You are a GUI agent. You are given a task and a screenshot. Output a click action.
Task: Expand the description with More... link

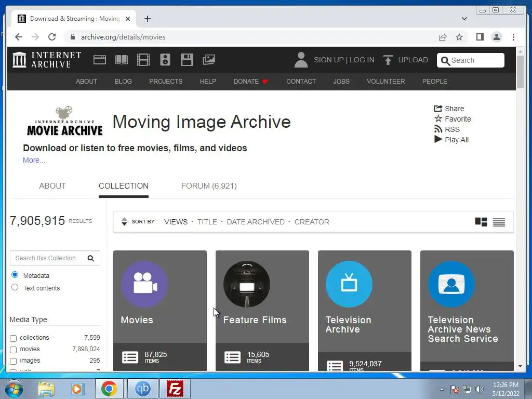coord(34,160)
